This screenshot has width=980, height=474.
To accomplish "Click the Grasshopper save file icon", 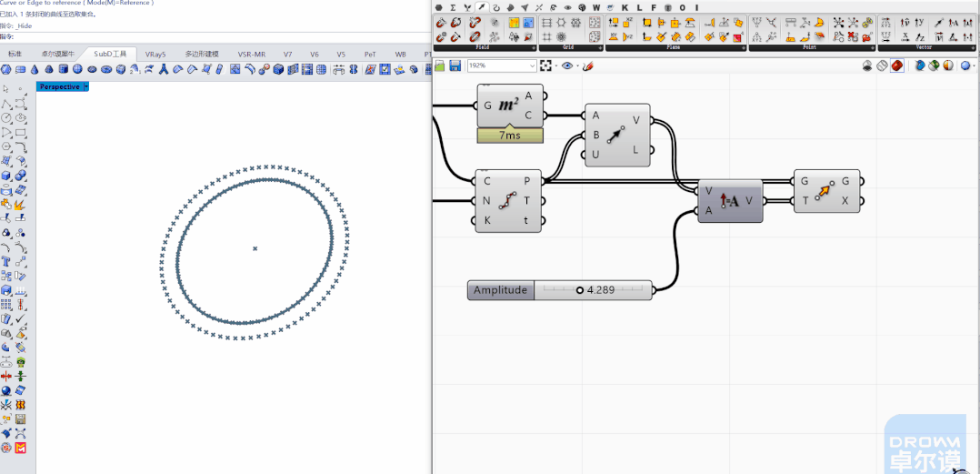I will (455, 66).
